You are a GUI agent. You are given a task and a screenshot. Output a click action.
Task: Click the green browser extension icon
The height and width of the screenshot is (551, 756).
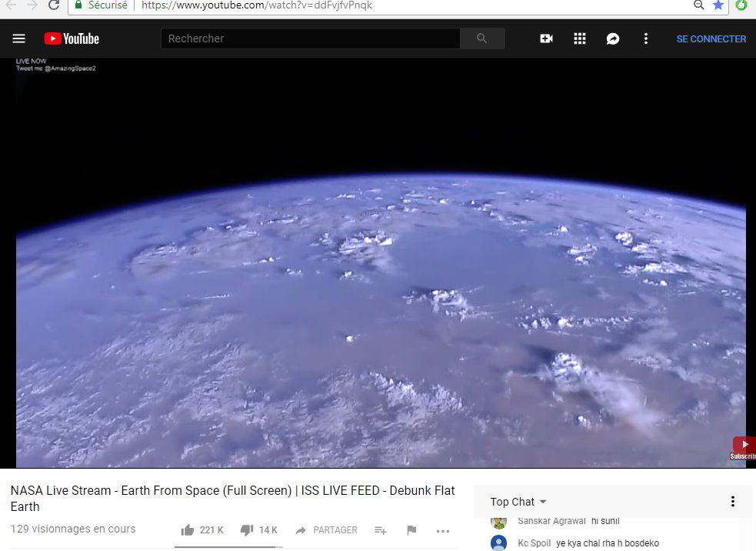[741, 5]
